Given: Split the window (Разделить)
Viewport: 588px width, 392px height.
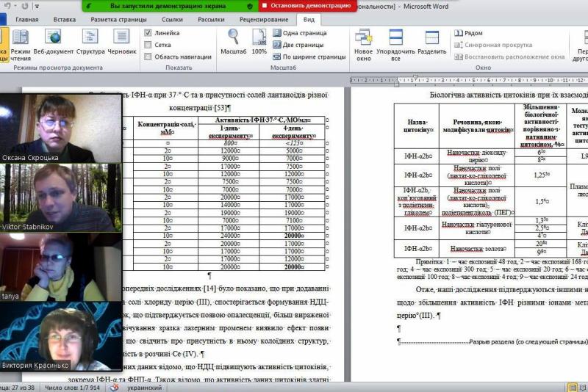Looking at the screenshot, I should (x=431, y=42).
